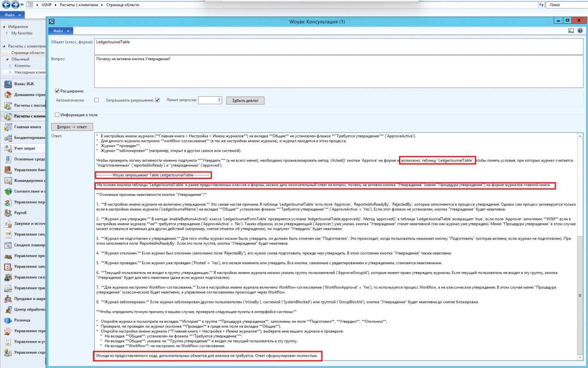The height and width of the screenshot is (368, 588).
Task: Uncheck the Расширенно checkbox
Action: 57,91
